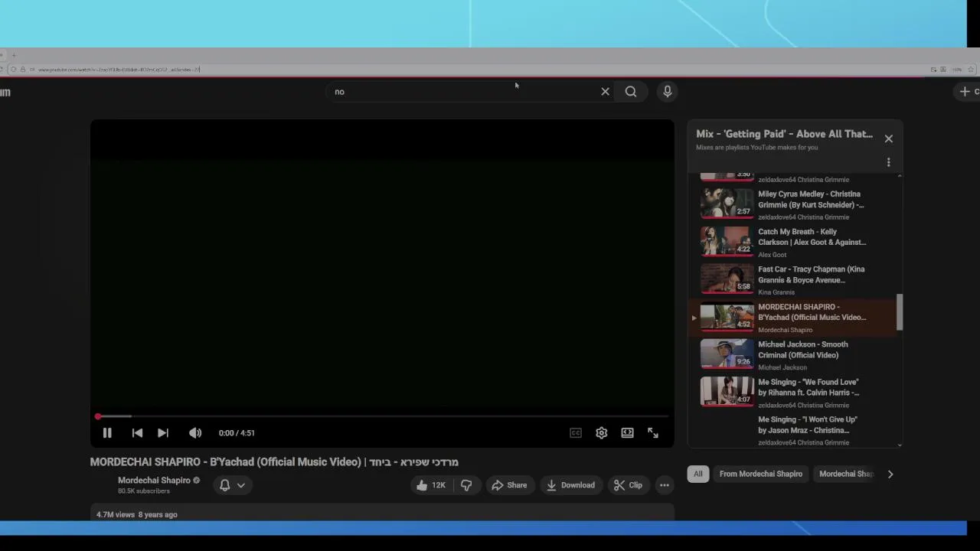Screen dimensions: 980x551
Task: Pause the video playback
Action: pos(107,433)
